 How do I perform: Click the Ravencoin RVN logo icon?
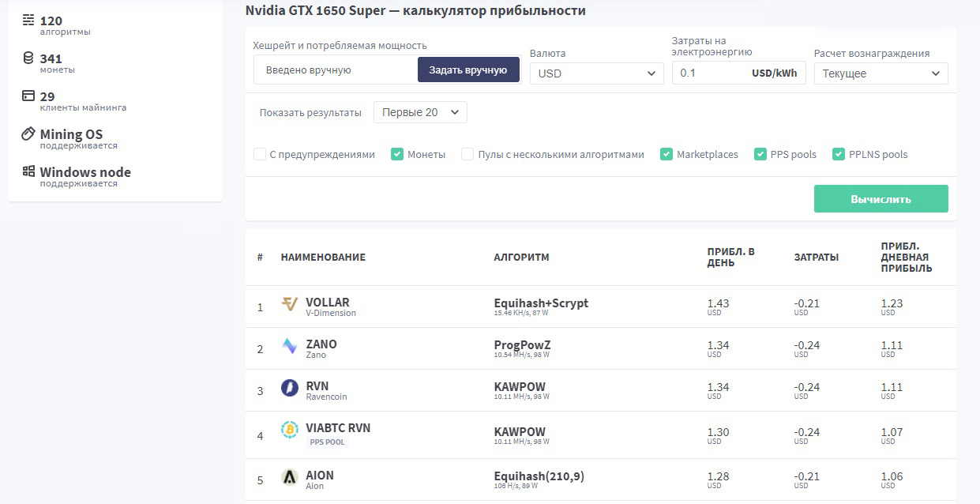(x=290, y=389)
